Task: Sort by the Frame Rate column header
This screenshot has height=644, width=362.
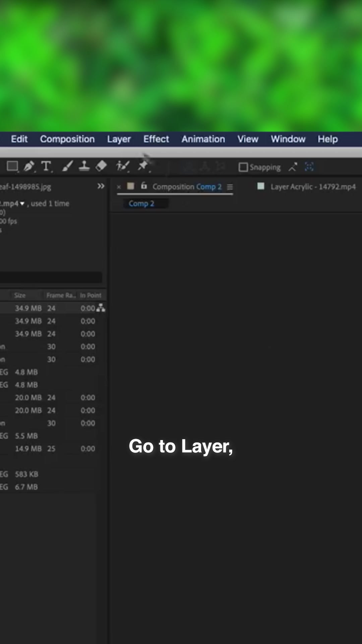Action: [61, 295]
